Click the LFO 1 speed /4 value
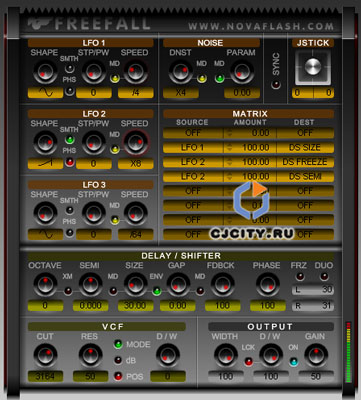 point(136,92)
